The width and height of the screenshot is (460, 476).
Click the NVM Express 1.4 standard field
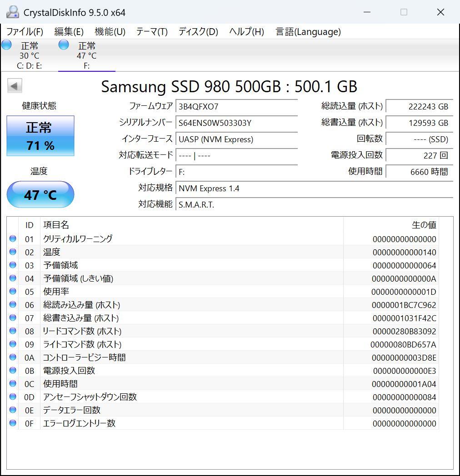point(314,188)
